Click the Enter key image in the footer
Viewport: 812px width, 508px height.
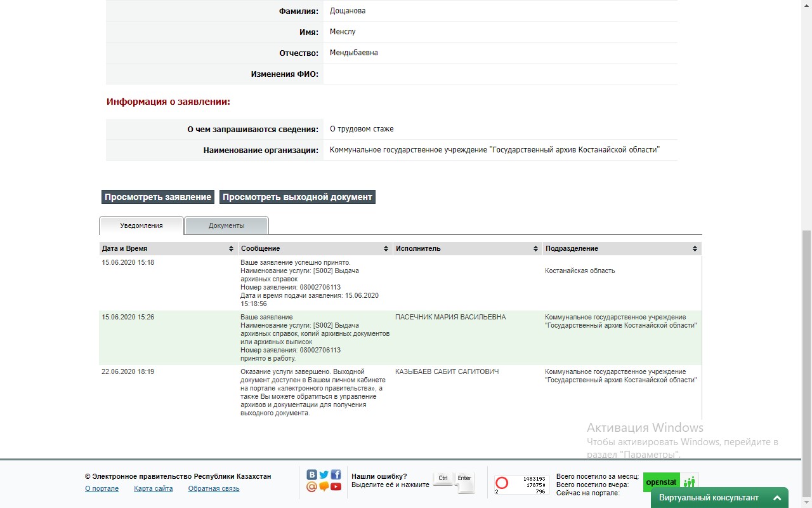tap(464, 483)
